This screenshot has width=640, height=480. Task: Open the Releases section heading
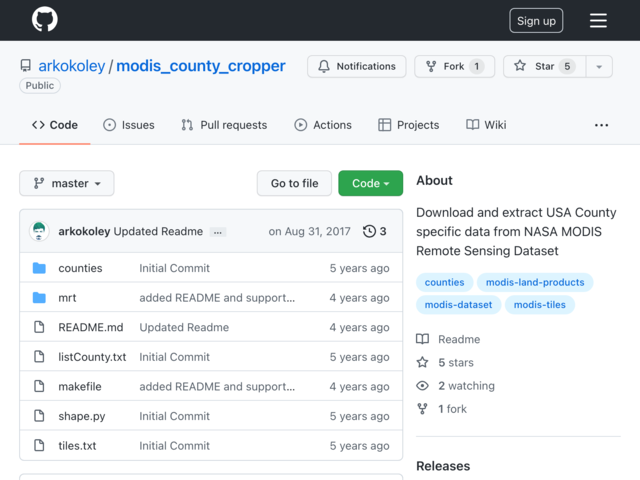click(443, 466)
